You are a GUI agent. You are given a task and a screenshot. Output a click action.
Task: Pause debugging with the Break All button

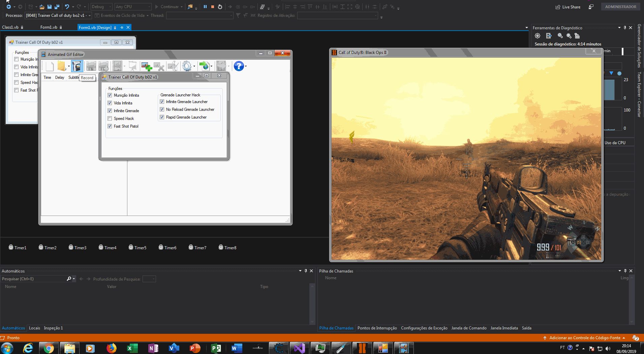coord(205,7)
